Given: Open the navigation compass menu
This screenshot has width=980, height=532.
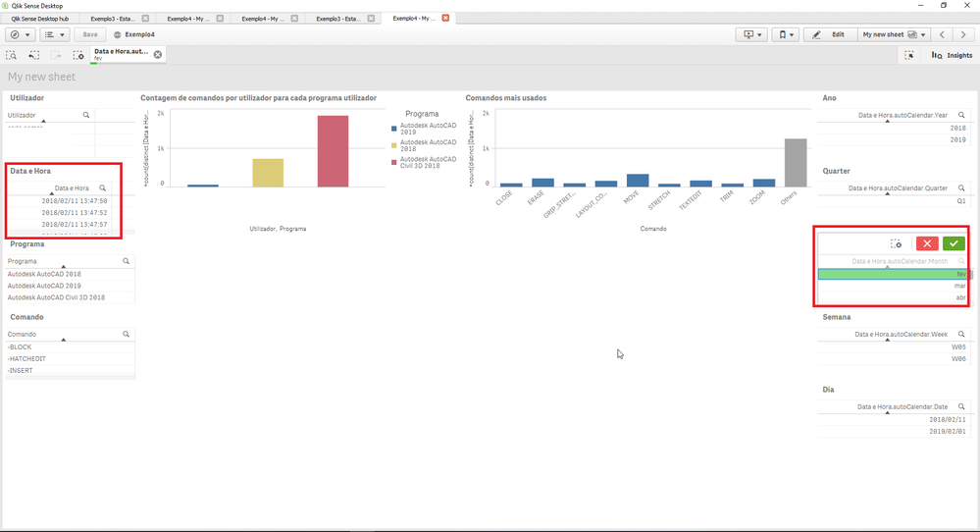Looking at the screenshot, I should click(x=20, y=35).
